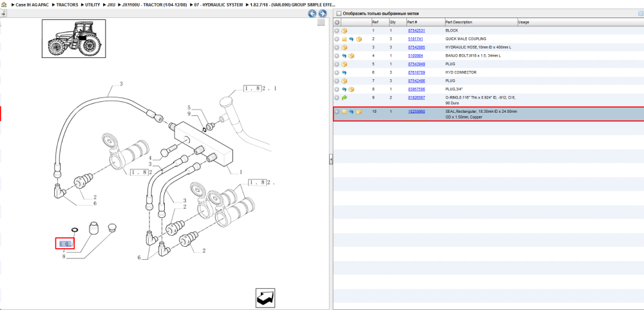644x310 pixels.
Task: Click the panel icon at far top right
Action: [x=640, y=13]
